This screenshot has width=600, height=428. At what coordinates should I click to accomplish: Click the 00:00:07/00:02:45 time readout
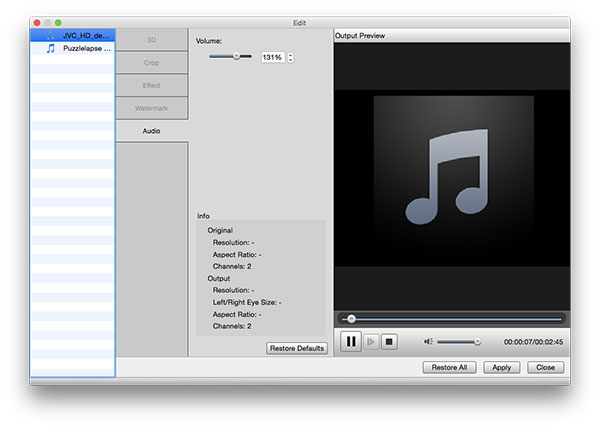(x=533, y=342)
